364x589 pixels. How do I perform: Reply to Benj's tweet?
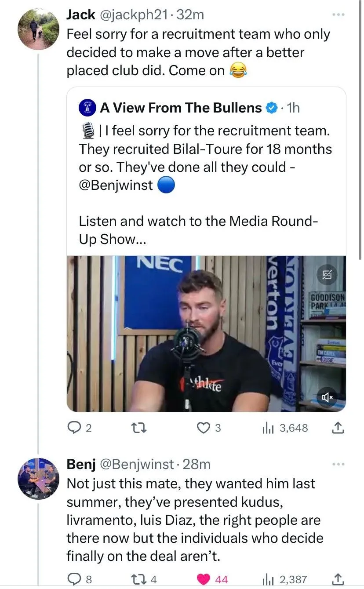[x=74, y=579]
